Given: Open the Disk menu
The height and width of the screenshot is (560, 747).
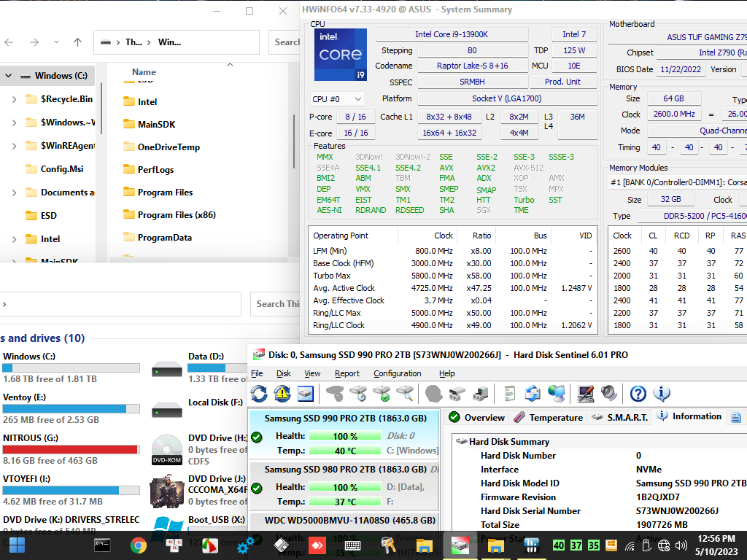Looking at the screenshot, I should [x=284, y=373].
